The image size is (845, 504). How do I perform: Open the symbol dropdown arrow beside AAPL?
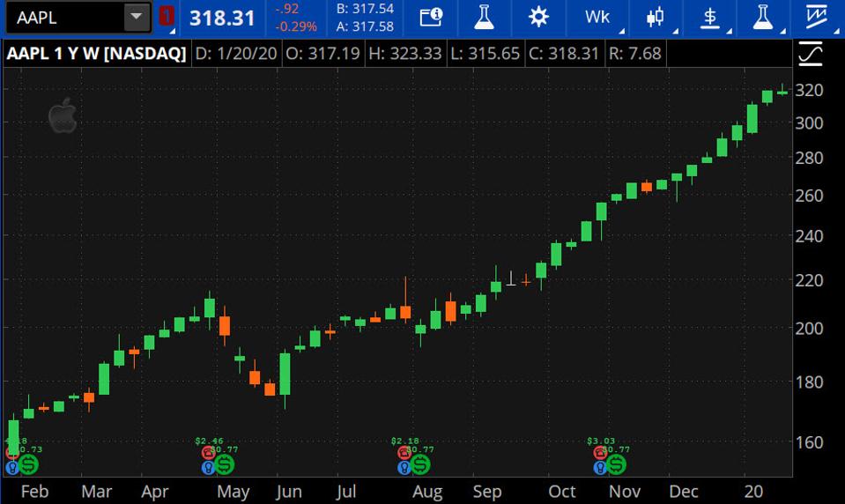pyautogui.click(x=137, y=17)
